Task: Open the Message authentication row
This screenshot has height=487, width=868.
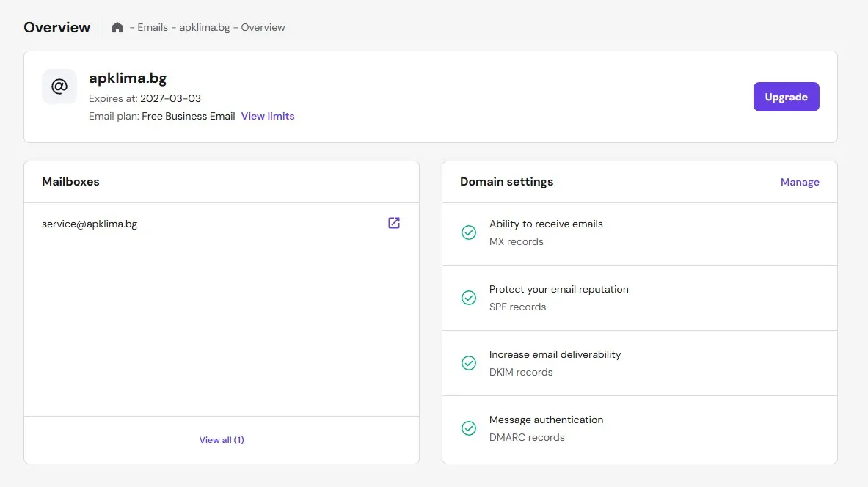Action: [x=546, y=420]
